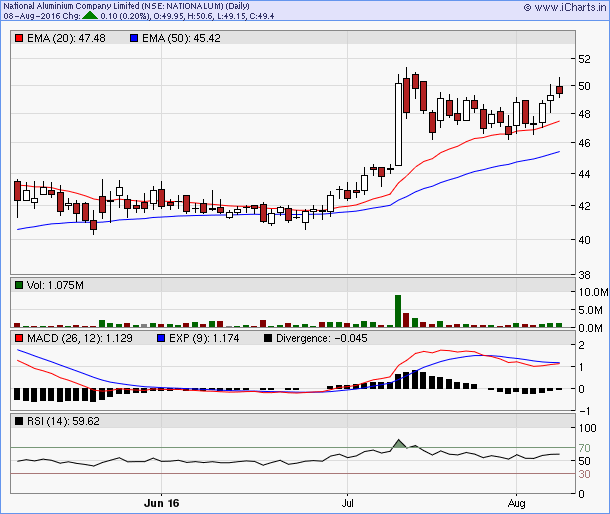Click the 5.0M volume axis label
This screenshot has width=610, height=514.
591,310
